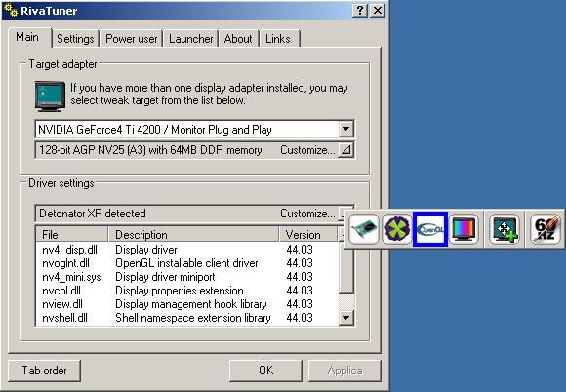566x392 pixels.
Task: Expand the adapter Customize arrow button
Action: [x=345, y=150]
